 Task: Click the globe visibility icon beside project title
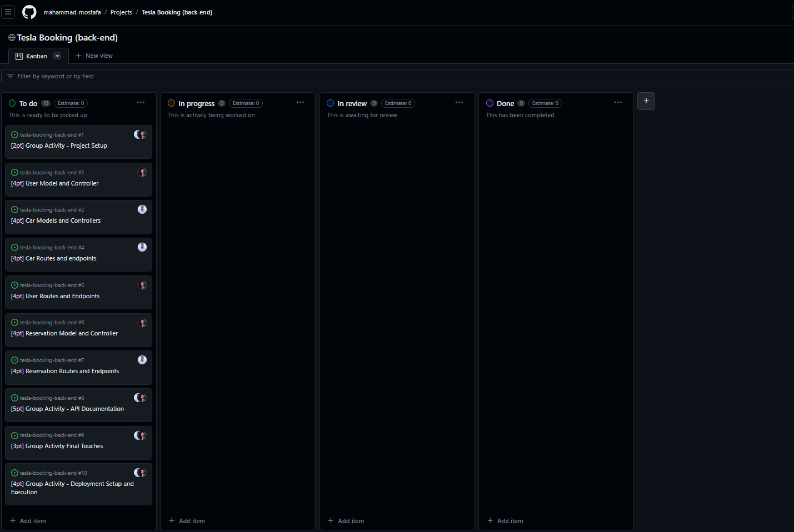click(x=12, y=38)
